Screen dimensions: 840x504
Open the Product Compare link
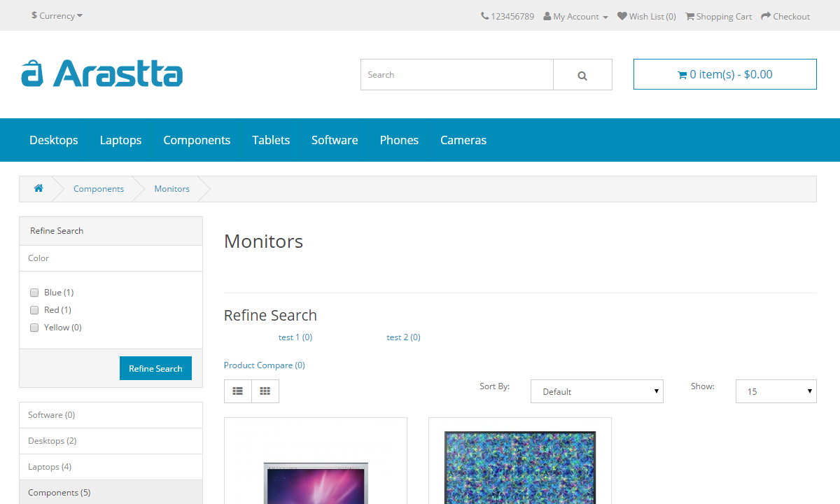click(265, 365)
